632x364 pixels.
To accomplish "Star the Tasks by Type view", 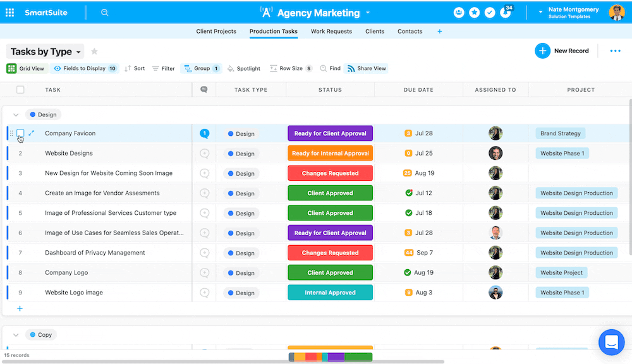I will coord(95,52).
